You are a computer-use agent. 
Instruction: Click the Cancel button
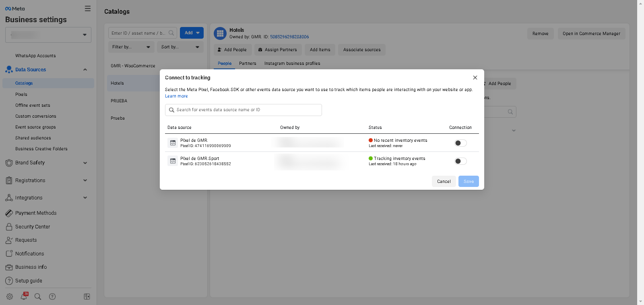coord(444,181)
